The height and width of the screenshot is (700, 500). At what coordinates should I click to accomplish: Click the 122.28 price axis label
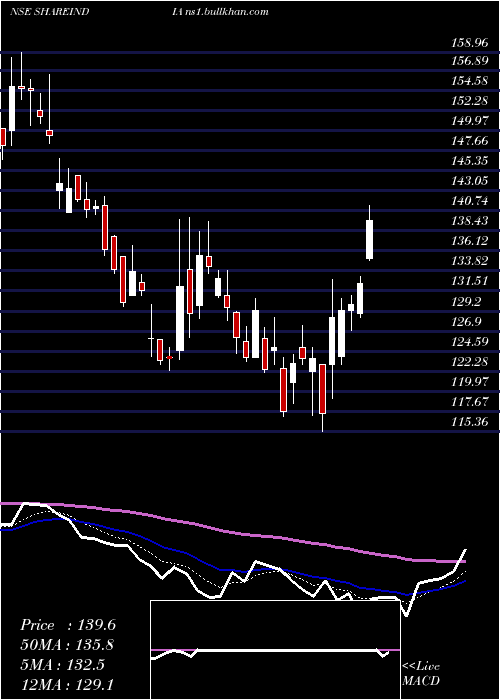[x=470, y=362]
